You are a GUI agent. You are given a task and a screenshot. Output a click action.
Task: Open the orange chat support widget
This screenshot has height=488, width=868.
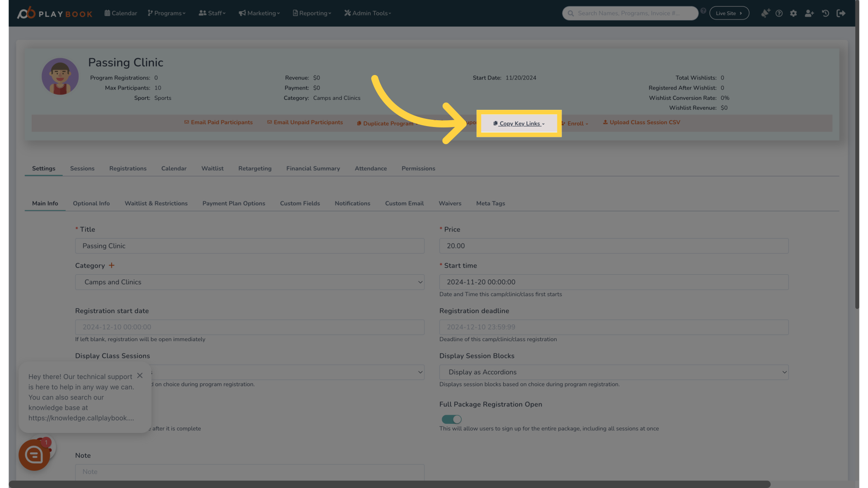pyautogui.click(x=34, y=455)
